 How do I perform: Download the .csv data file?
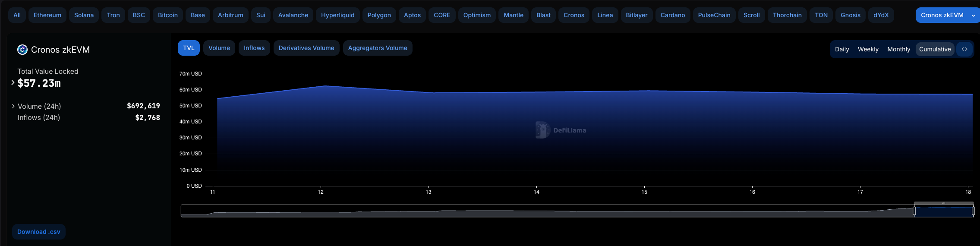tap(39, 232)
